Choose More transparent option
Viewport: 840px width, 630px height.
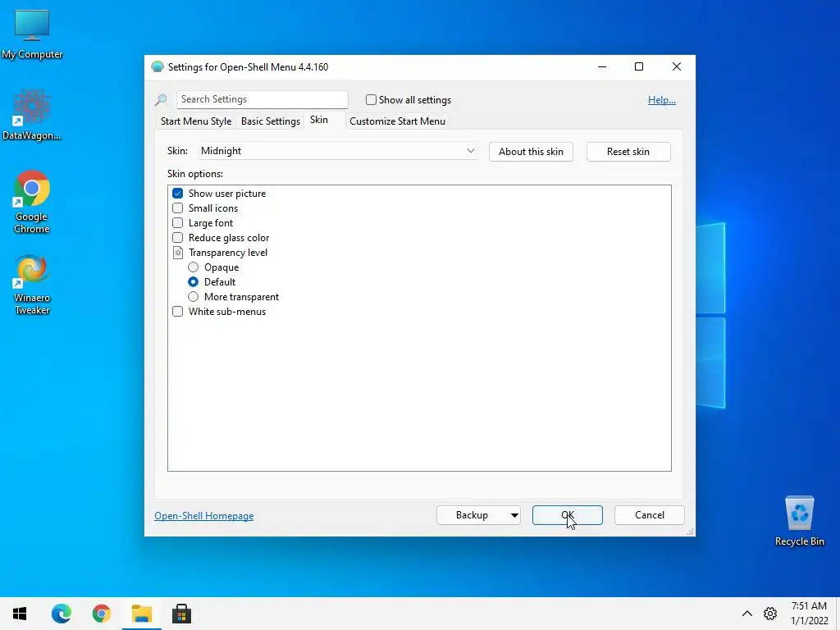pos(193,297)
